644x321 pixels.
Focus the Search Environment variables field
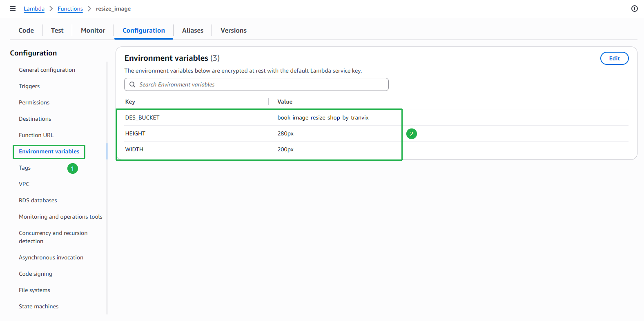coord(256,84)
